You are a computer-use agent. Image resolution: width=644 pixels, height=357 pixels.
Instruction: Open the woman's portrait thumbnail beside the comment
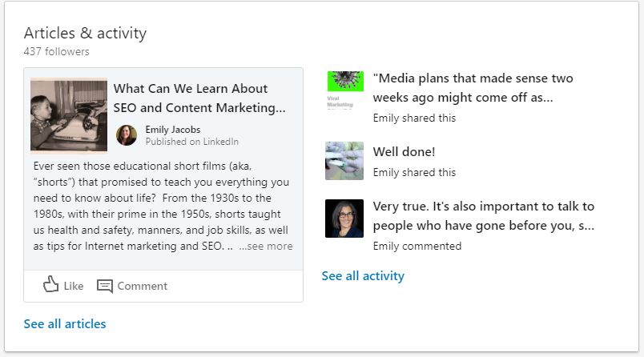click(344, 219)
